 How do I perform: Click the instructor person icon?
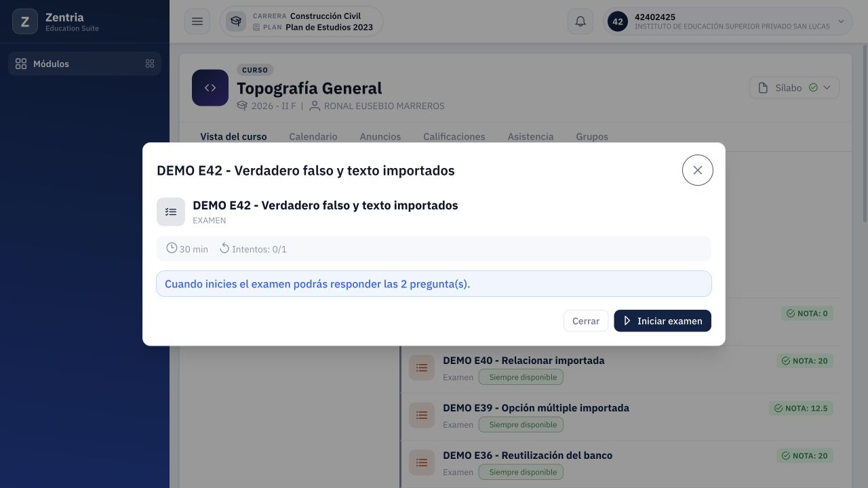point(315,106)
